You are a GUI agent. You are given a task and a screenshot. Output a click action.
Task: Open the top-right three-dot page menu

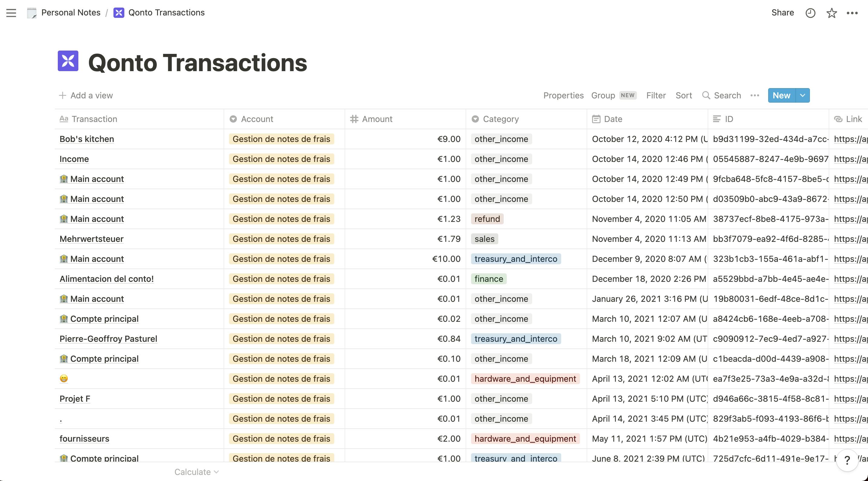coord(852,13)
